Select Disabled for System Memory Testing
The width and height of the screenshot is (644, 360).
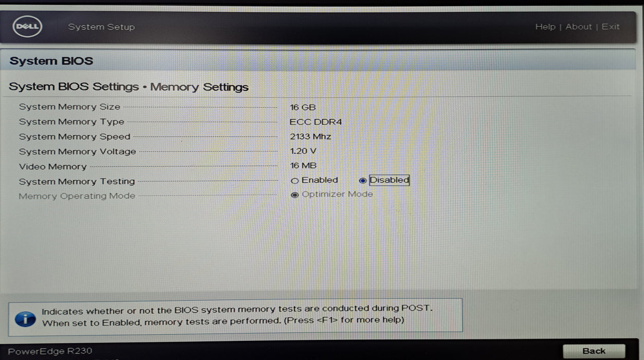[x=363, y=181]
